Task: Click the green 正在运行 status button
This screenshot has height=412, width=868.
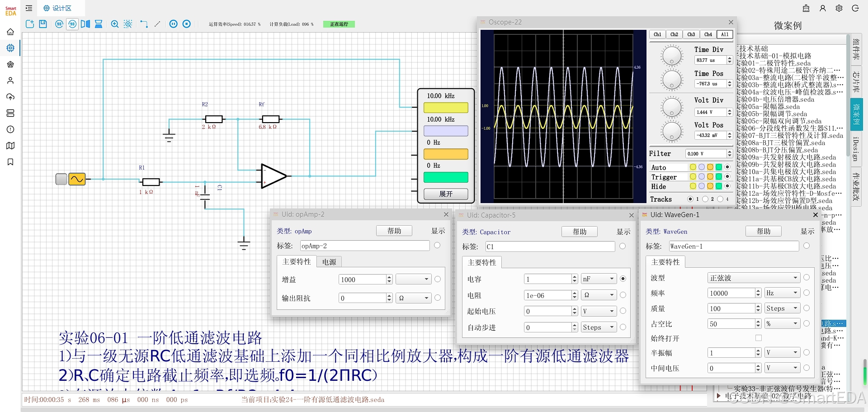Action: pyautogui.click(x=339, y=24)
